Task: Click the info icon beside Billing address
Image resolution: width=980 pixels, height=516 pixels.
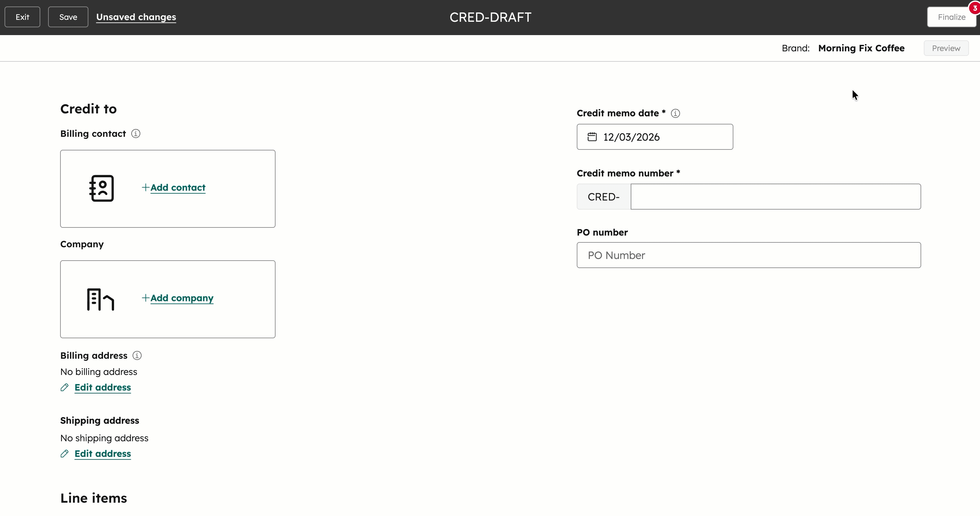Action: pyautogui.click(x=136, y=355)
